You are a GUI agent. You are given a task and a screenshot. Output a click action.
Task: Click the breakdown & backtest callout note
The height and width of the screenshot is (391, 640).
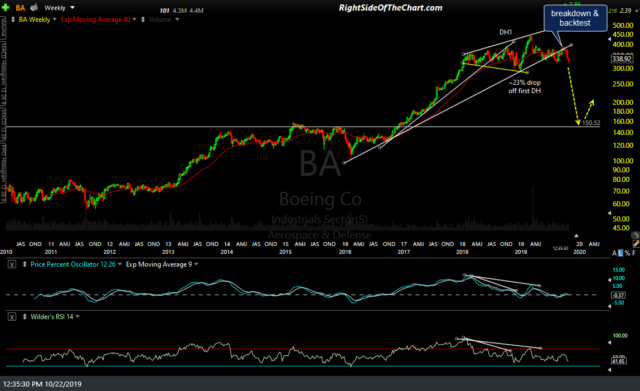pyautogui.click(x=575, y=18)
